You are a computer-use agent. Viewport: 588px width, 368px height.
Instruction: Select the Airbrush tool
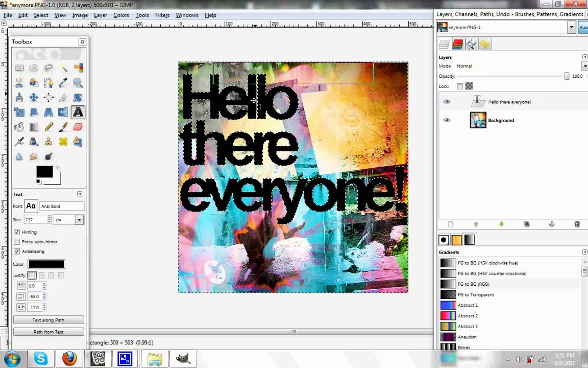click(19, 142)
